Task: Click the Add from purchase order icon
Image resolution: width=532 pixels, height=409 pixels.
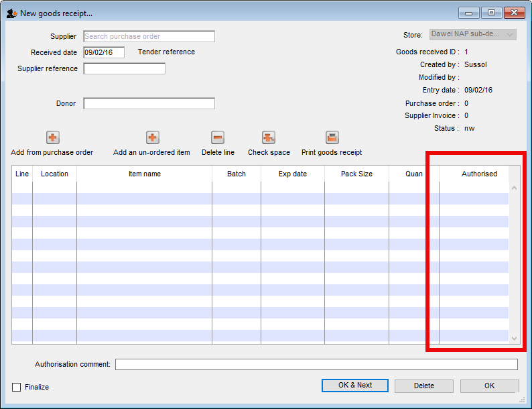Action: tap(52, 137)
